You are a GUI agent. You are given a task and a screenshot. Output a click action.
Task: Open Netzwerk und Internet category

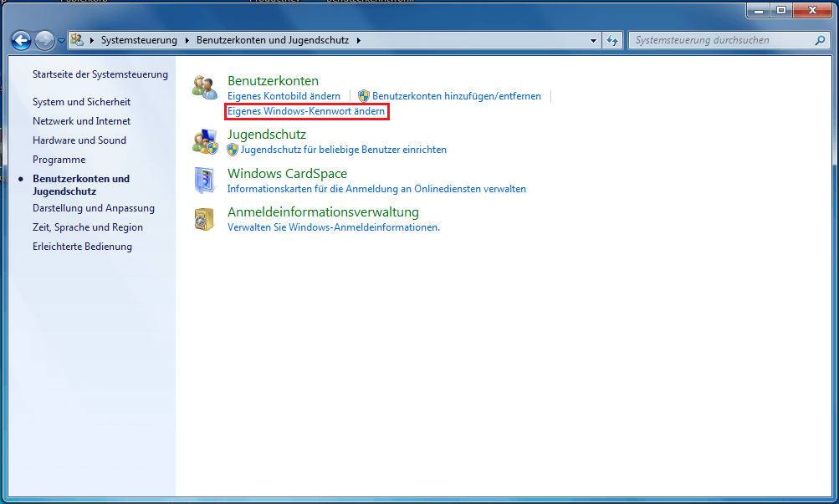tap(81, 121)
